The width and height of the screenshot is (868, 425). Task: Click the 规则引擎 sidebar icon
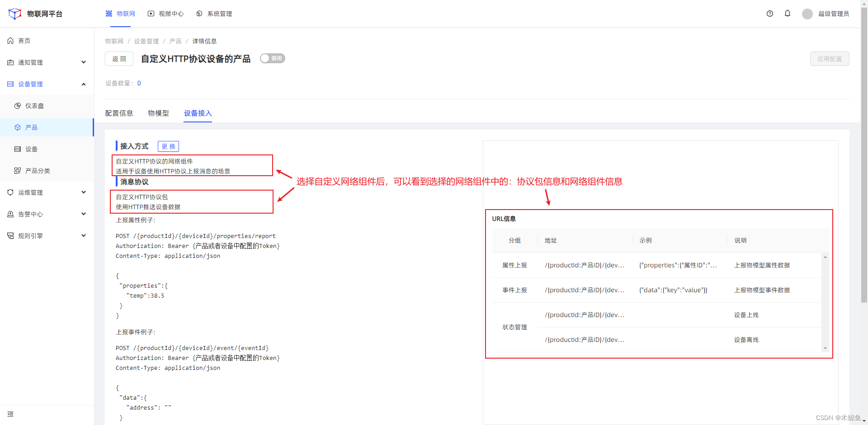[10, 236]
